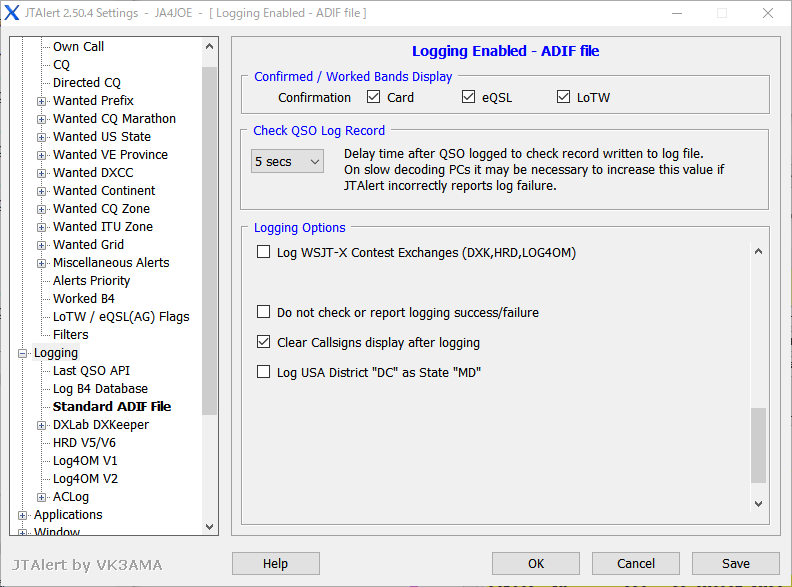Screen dimensions: 792x587
Task: Expand the ACLog tree node
Action: click(x=42, y=497)
